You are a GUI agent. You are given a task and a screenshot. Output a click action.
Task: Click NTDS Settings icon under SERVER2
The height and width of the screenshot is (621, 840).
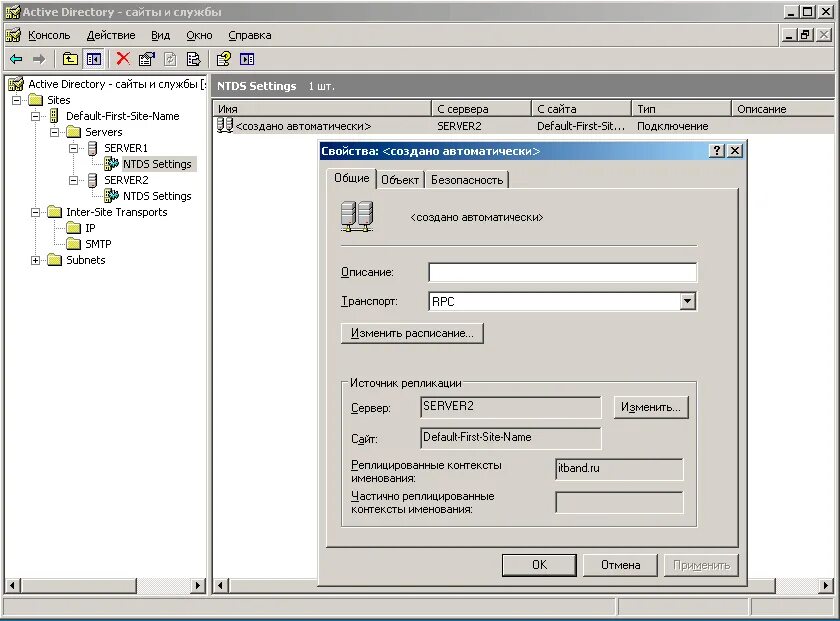point(111,196)
